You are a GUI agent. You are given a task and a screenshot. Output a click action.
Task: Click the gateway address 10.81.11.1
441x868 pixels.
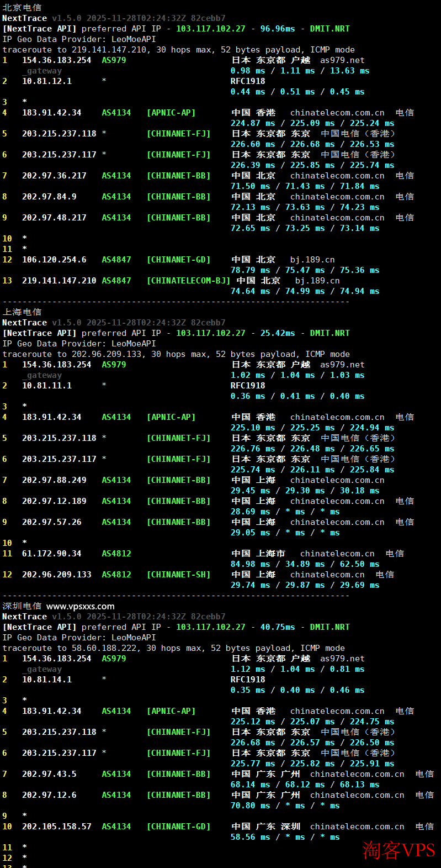[47, 386]
